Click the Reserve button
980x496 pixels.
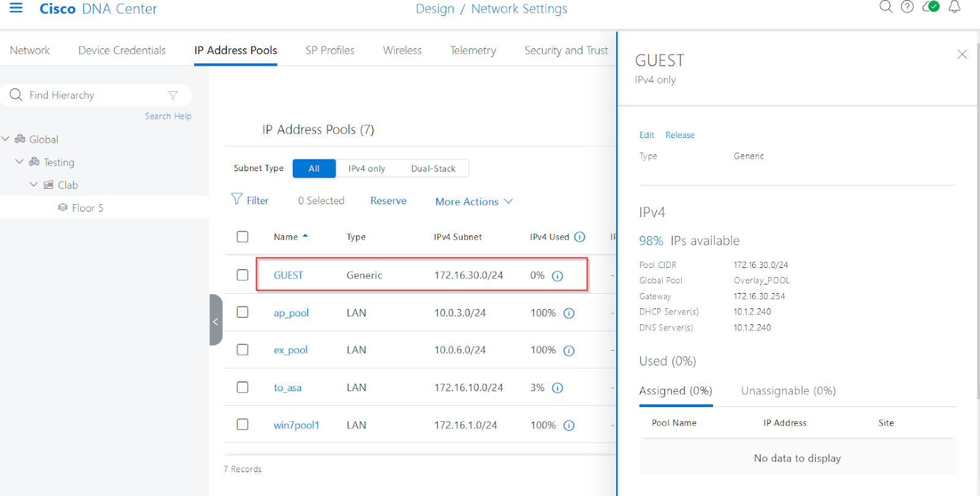pos(388,201)
